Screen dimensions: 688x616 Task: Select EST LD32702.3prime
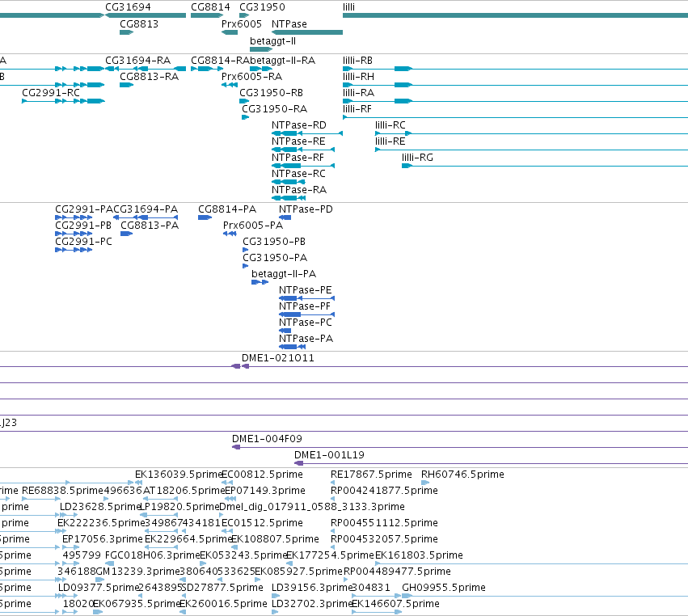[311, 605]
